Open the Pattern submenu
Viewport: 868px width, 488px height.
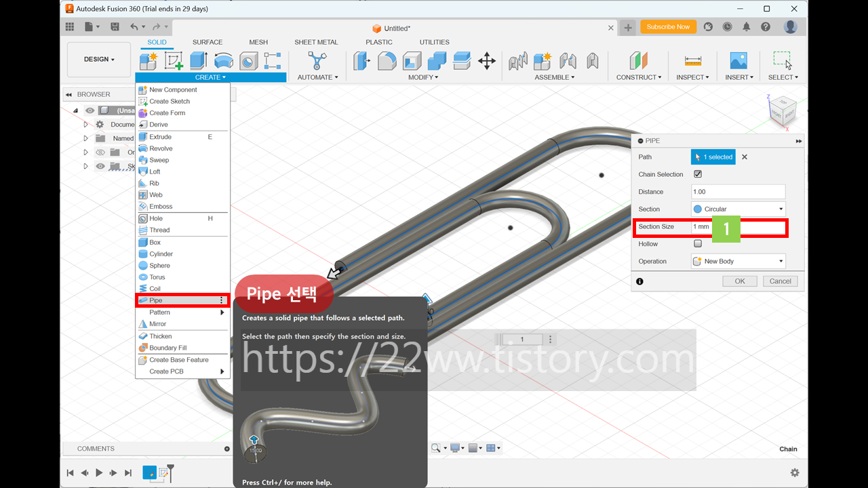coord(182,312)
